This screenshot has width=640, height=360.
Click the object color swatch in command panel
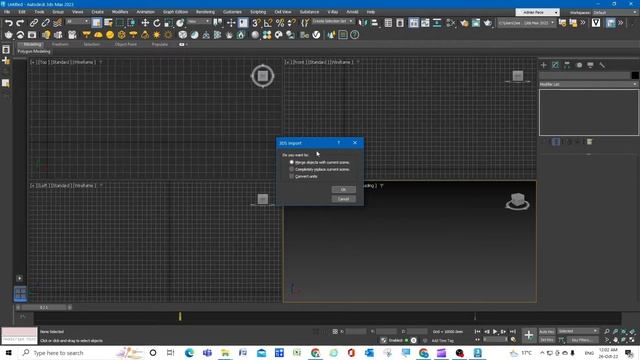tap(635, 75)
